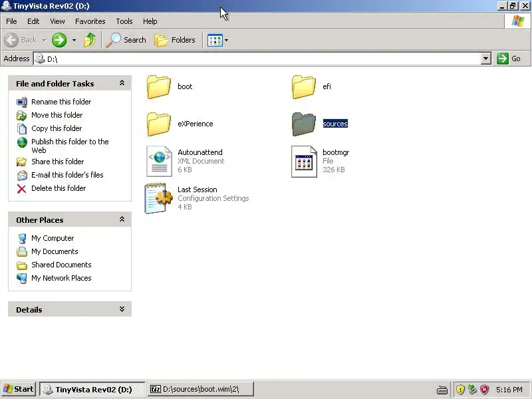Click the Back arrow button
This screenshot has height=399, width=532.
point(11,40)
